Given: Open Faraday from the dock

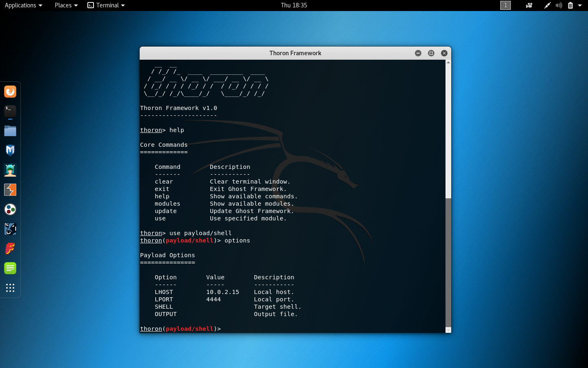Looking at the screenshot, I should [10, 249].
